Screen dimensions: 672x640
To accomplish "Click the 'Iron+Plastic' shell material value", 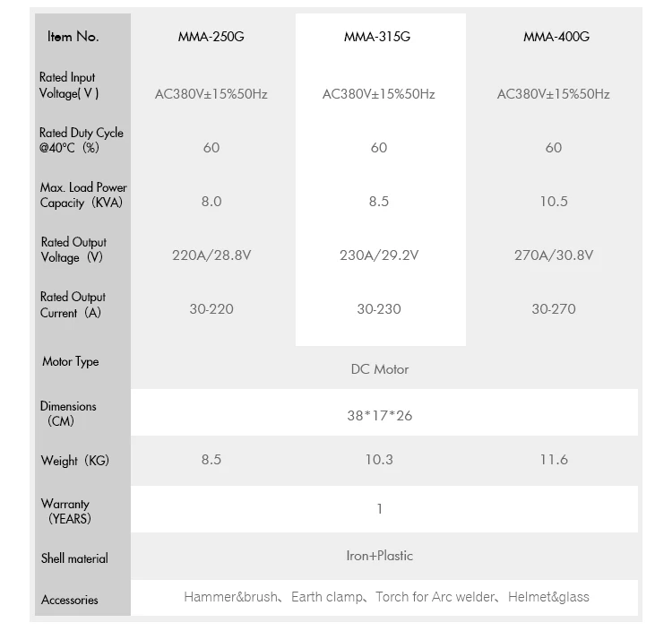I will (380, 556).
